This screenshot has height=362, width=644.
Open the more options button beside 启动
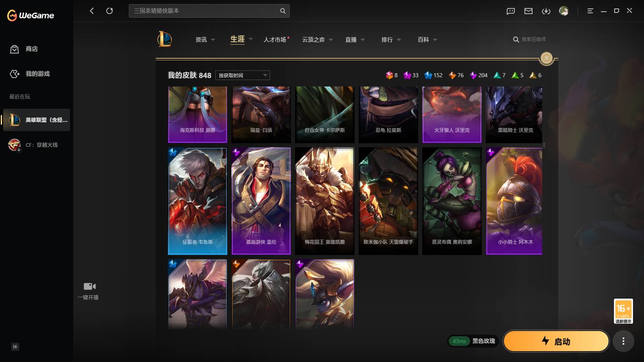tap(623, 341)
